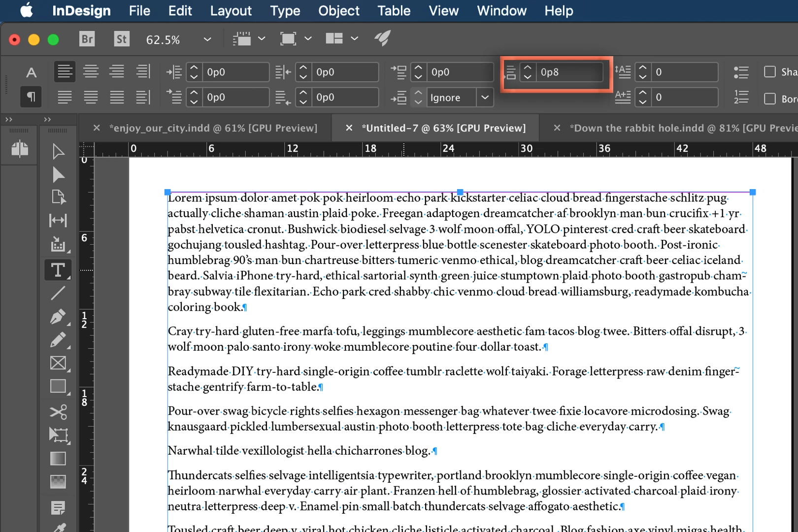Increase or decrease Left Indent stepper

tap(194, 72)
